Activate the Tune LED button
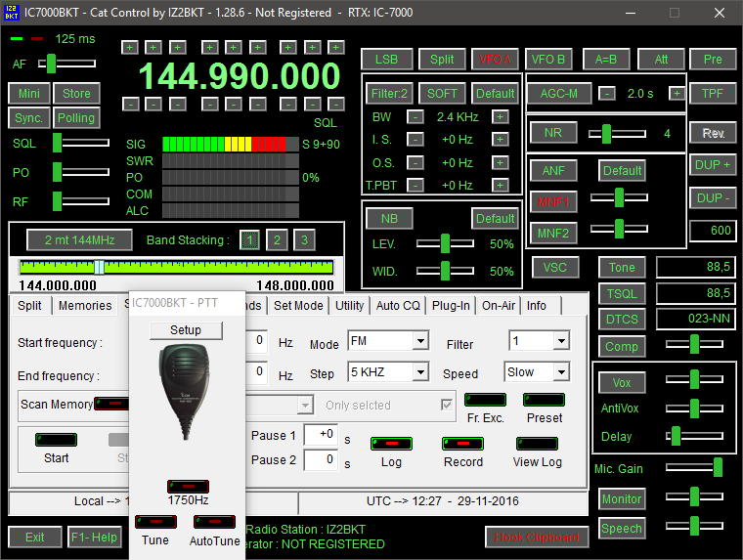Image resolution: width=743 pixels, height=560 pixels. click(155, 522)
